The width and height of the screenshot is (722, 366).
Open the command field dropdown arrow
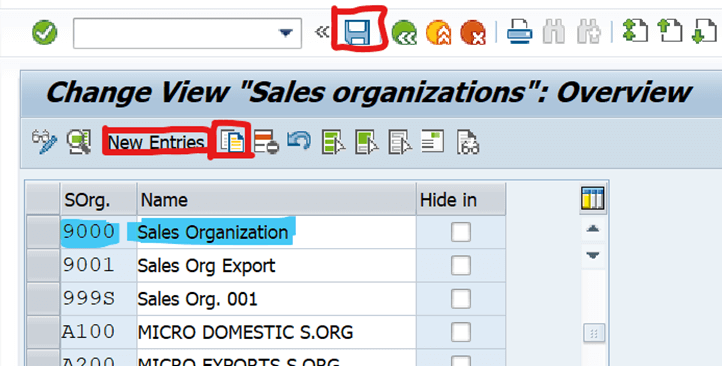pos(286,33)
